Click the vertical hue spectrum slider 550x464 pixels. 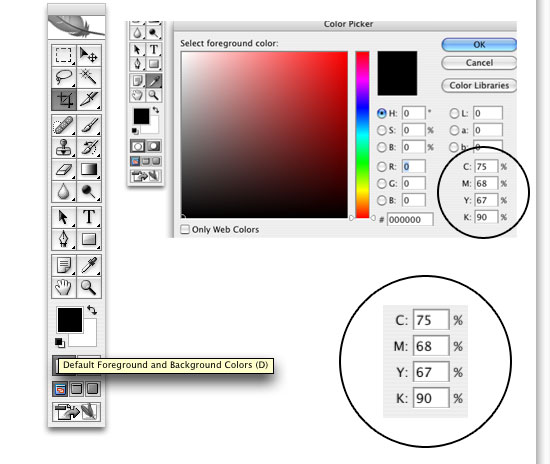(x=362, y=135)
